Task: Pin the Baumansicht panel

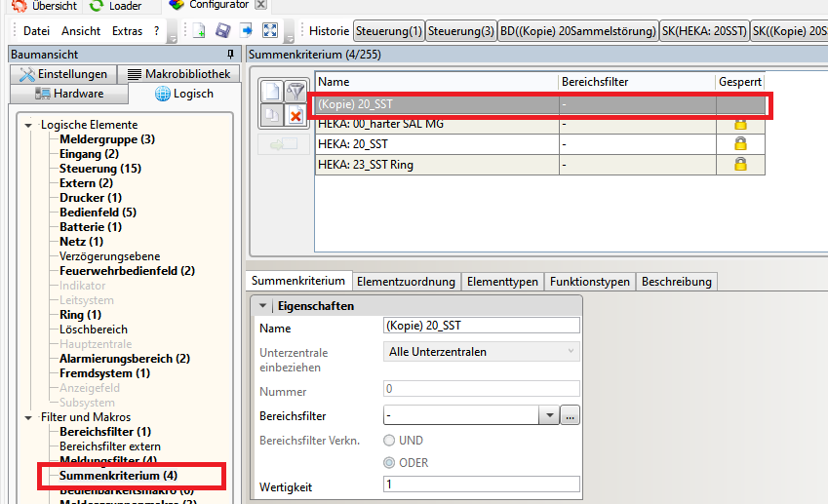Action: [230, 54]
